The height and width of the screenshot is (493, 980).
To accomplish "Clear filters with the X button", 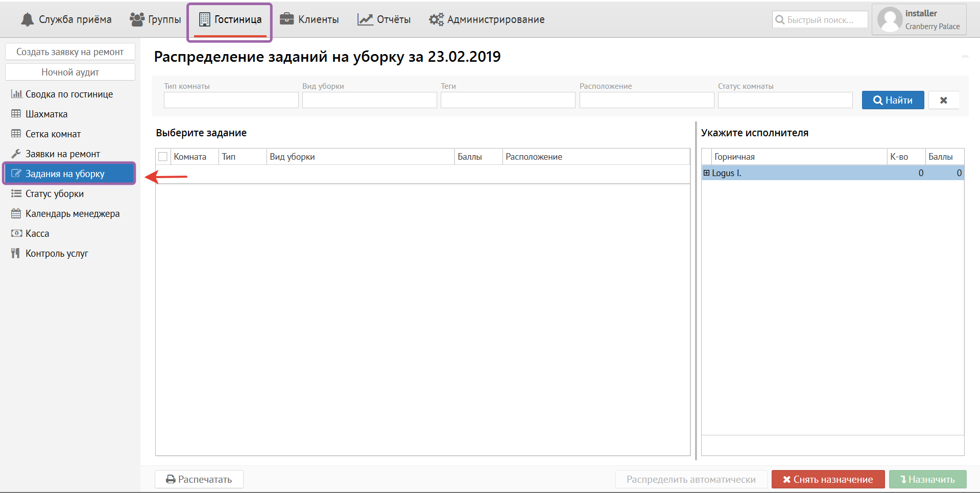I will pos(943,100).
